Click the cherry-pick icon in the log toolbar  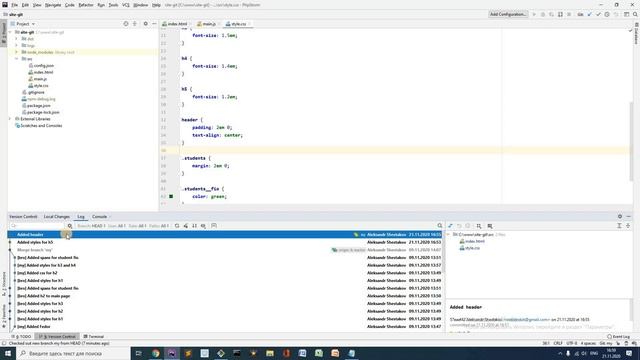pos(186,226)
